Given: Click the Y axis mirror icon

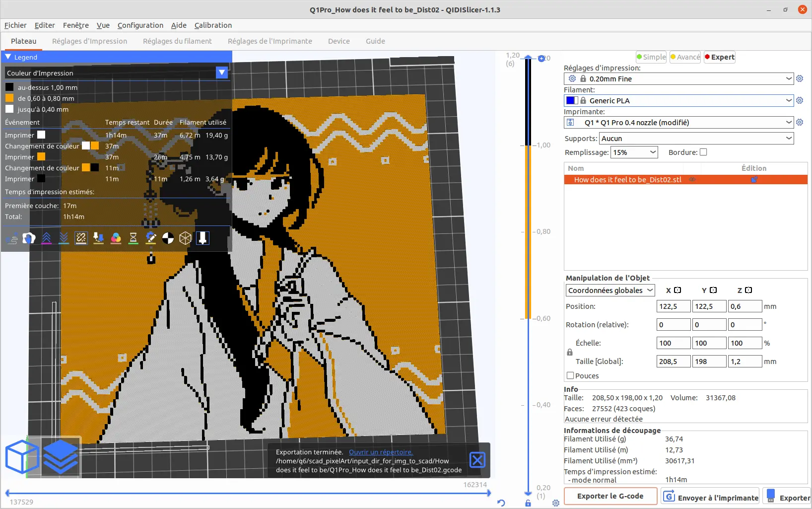Looking at the screenshot, I should pos(713,290).
